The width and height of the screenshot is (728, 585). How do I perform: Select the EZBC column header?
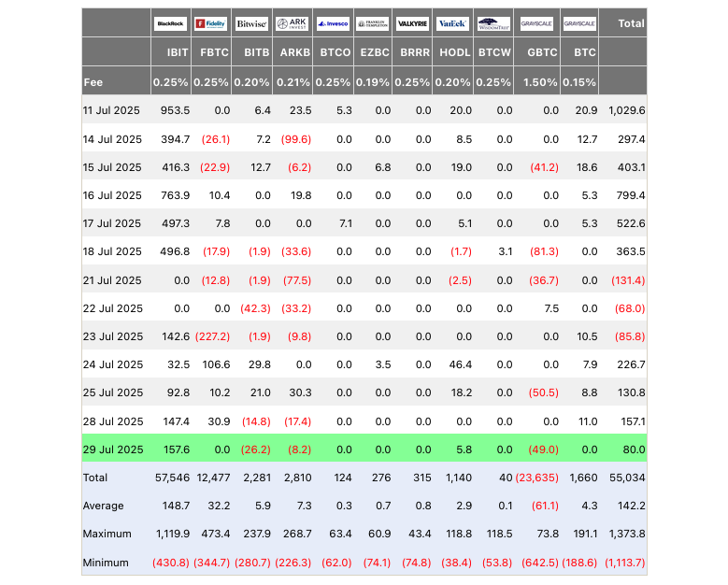tap(375, 52)
